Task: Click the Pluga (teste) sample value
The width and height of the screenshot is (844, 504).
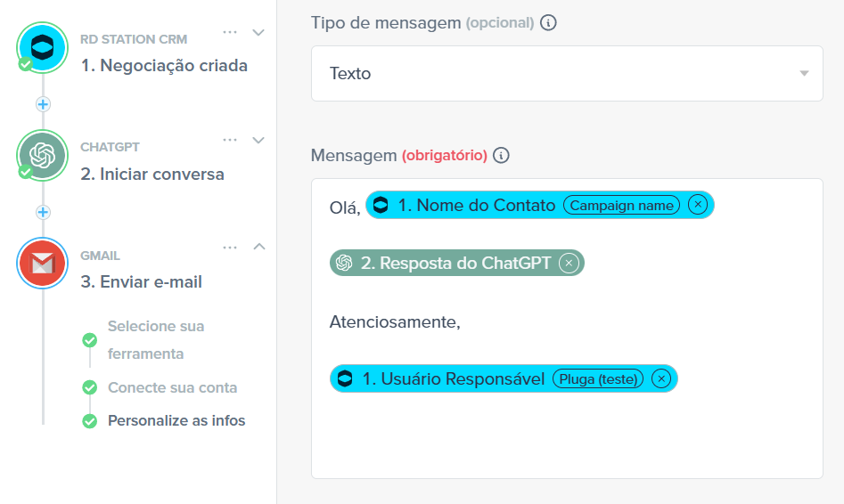Action: [598, 378]
